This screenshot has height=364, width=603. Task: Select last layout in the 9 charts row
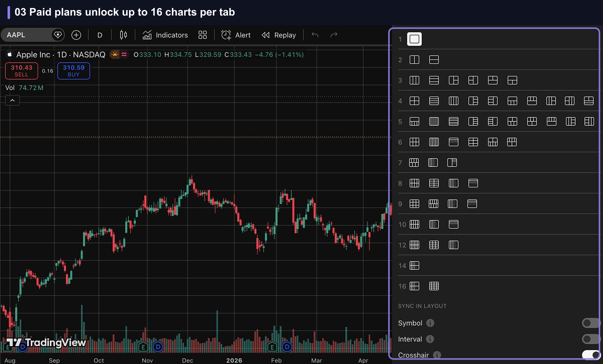[472, 204]
